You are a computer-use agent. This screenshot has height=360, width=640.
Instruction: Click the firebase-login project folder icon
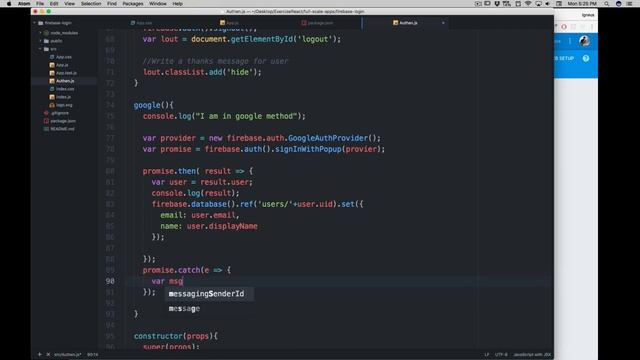(x=40, y=23)
